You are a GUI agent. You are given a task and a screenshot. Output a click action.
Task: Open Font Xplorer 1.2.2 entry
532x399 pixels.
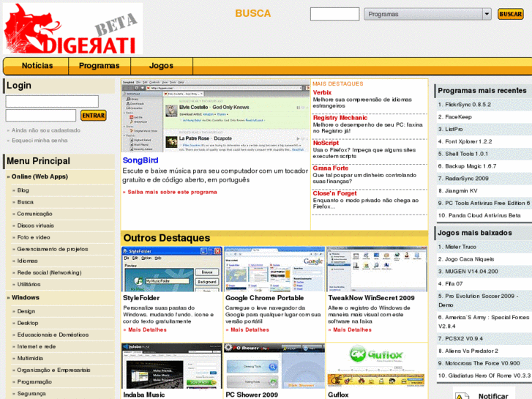(468, 141)
